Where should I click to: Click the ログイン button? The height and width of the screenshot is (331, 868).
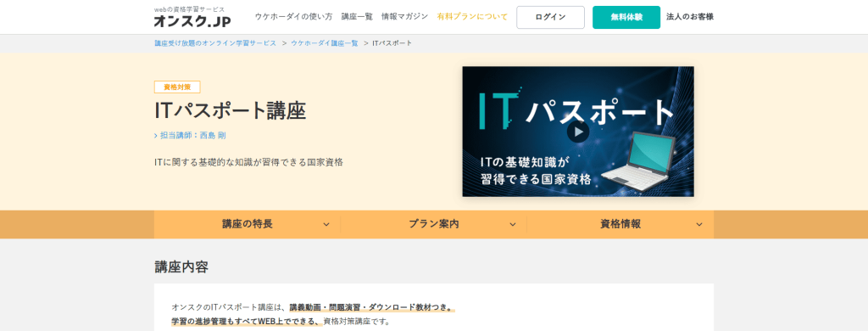(x=550, y=17)
